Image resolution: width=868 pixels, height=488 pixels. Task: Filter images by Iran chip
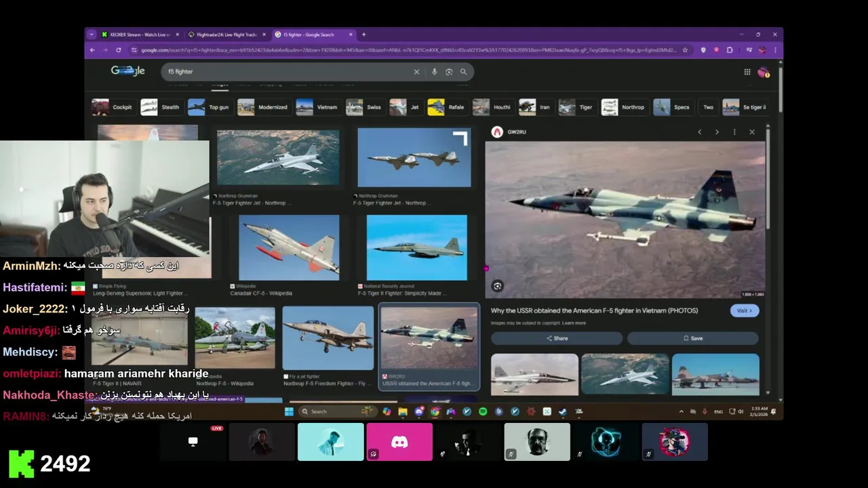point(536,107)
